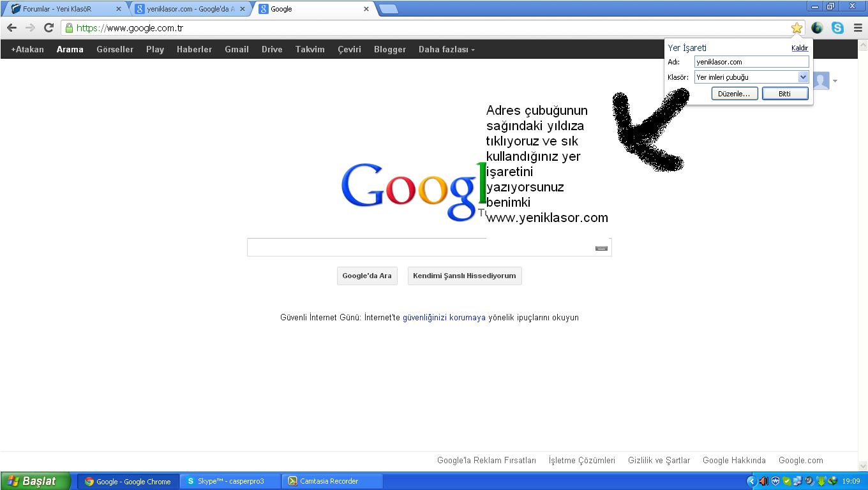This screenshot has width=868, height=490.
Task: Reload the page with refresh icon
Action: [49, 28]
